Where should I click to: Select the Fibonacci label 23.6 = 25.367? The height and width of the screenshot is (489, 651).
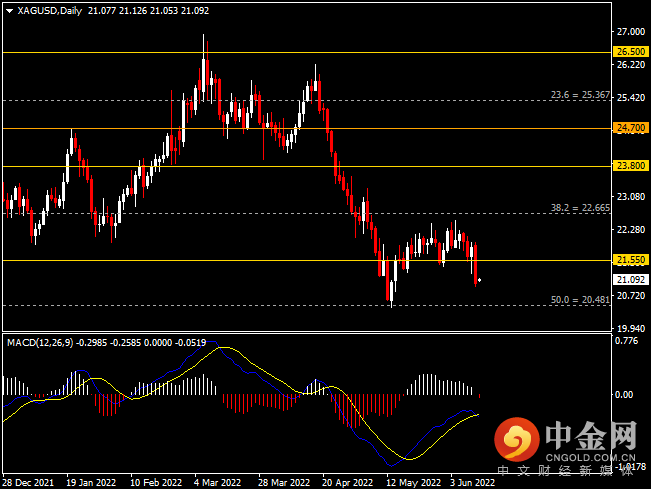[580, 95]
